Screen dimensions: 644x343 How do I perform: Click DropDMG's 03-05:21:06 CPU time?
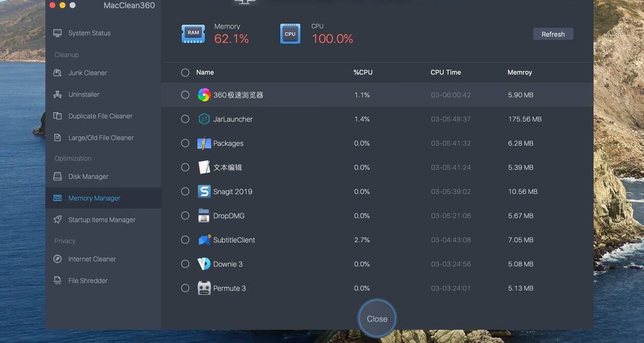click(451, 216)
